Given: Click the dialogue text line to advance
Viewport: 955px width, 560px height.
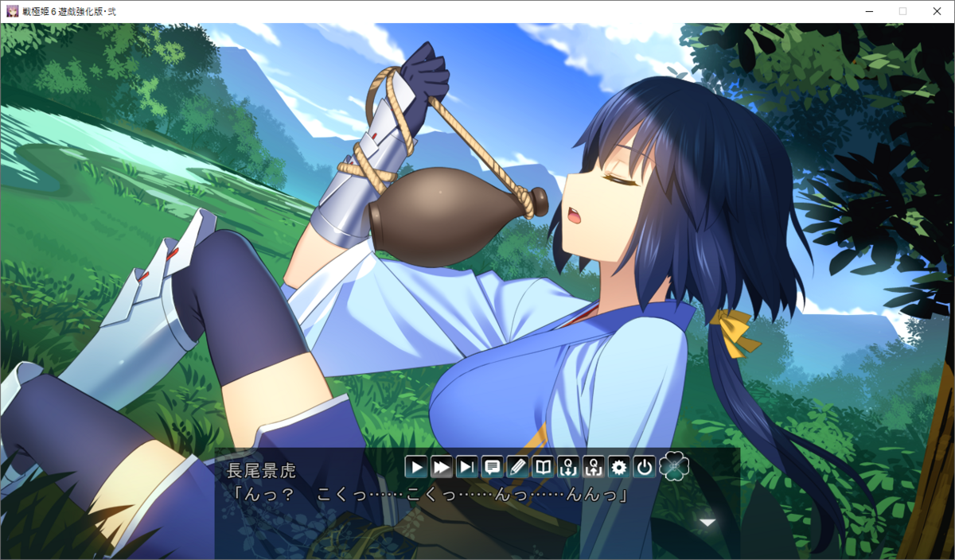Looking at the screenshot, I should point(428,495).
